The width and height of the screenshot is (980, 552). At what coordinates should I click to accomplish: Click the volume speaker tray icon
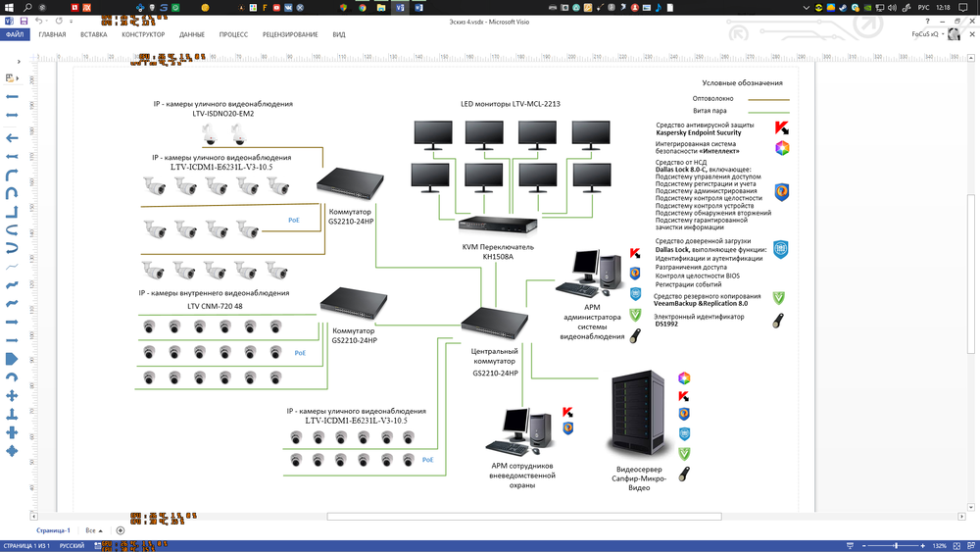[892, 8]
